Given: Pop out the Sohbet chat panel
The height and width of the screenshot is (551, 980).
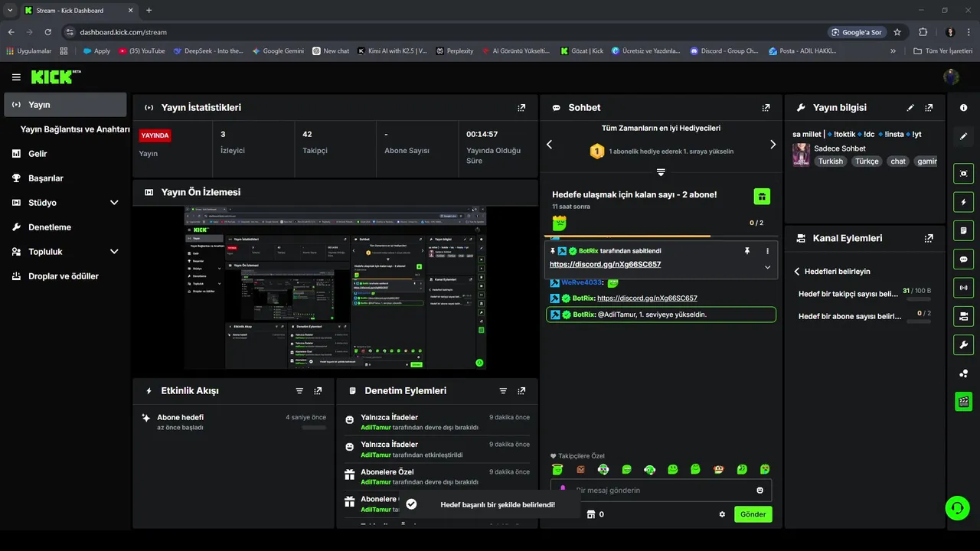Looking at the screenshot, I should coord(766,108).
